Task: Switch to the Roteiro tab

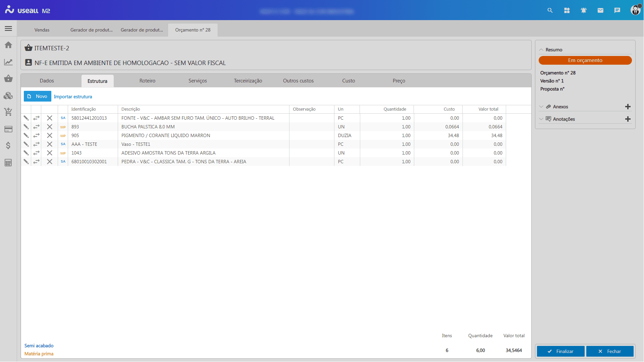Action: pos(147,81)
